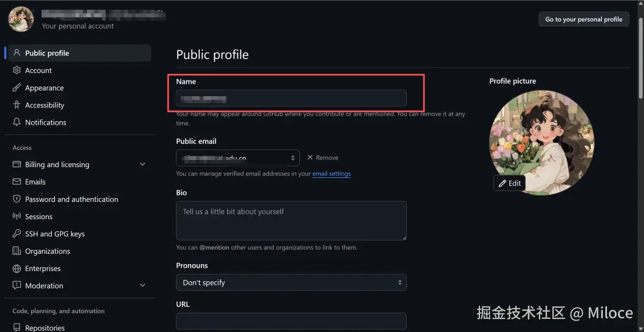This screenshot has height=332, width=644.
Task: Open the Sessions settings page
Action: [39, 217]
